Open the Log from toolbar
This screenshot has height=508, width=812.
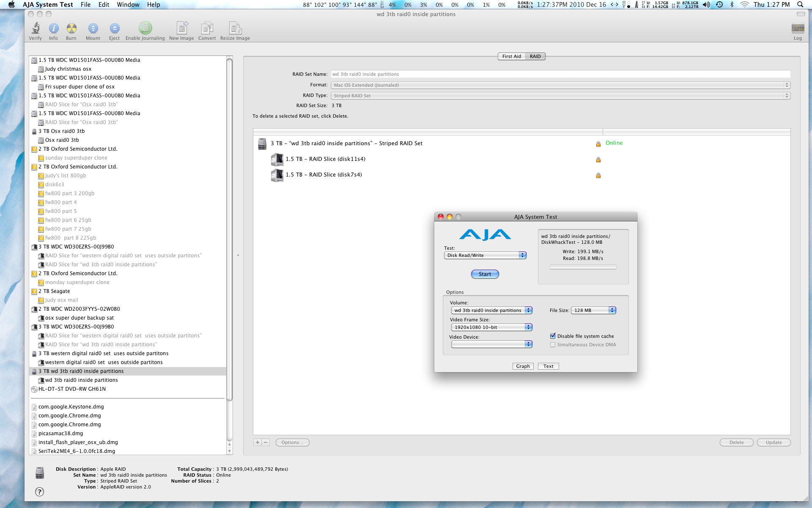pyautogui.click(x=798, y=28)
